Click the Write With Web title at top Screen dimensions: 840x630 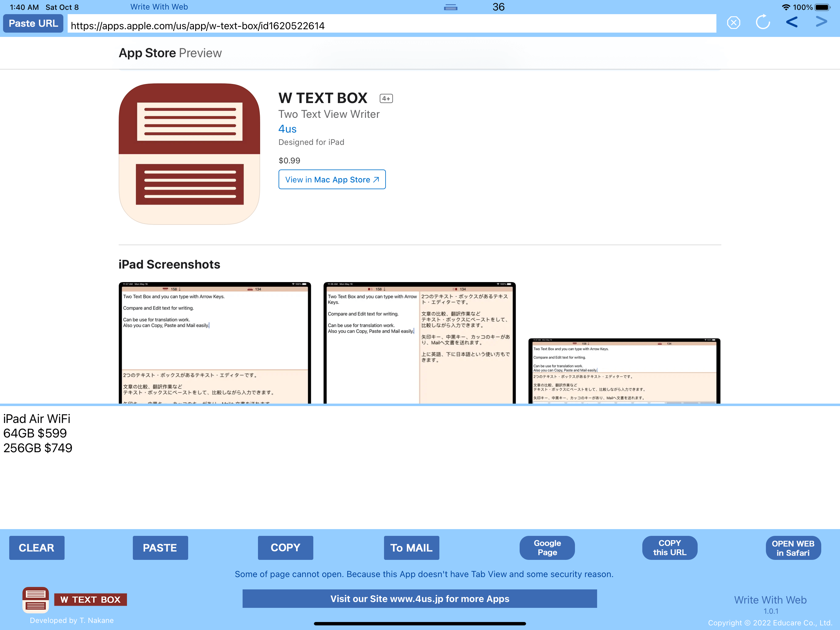click(x=159, y=7)
